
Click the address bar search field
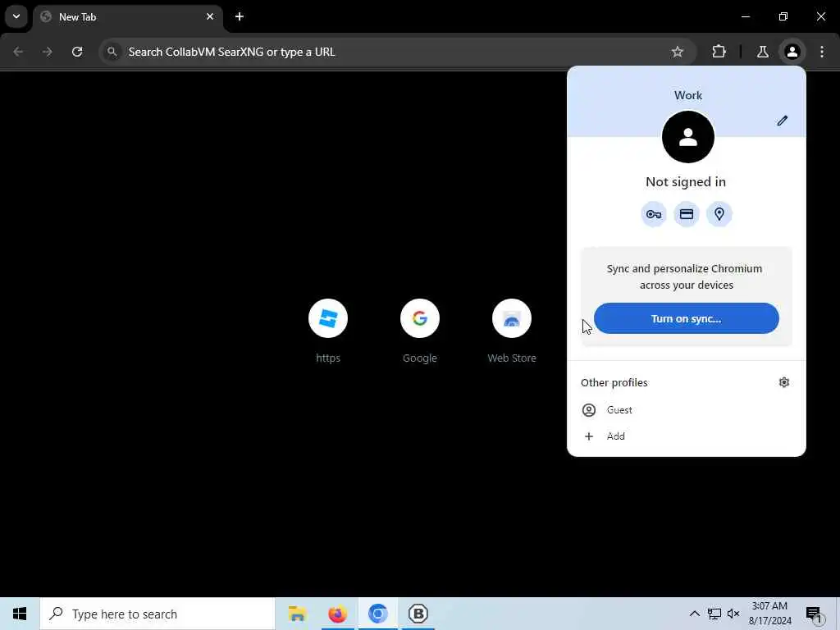[x=398, y=52]
